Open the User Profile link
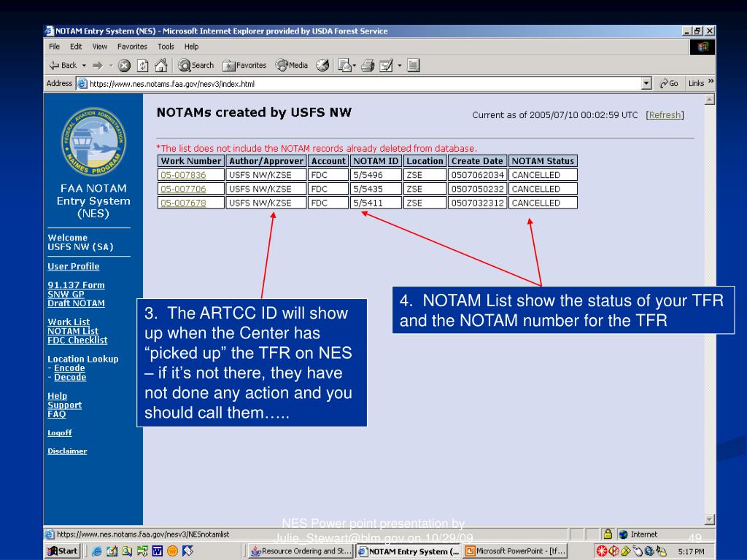This screenshot has width=747, height=560. pos(74,267)
